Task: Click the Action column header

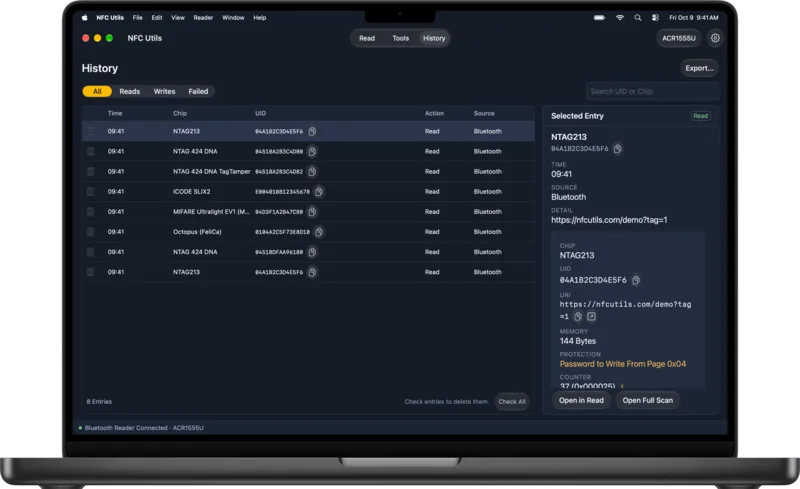Action: coord(434,113)
